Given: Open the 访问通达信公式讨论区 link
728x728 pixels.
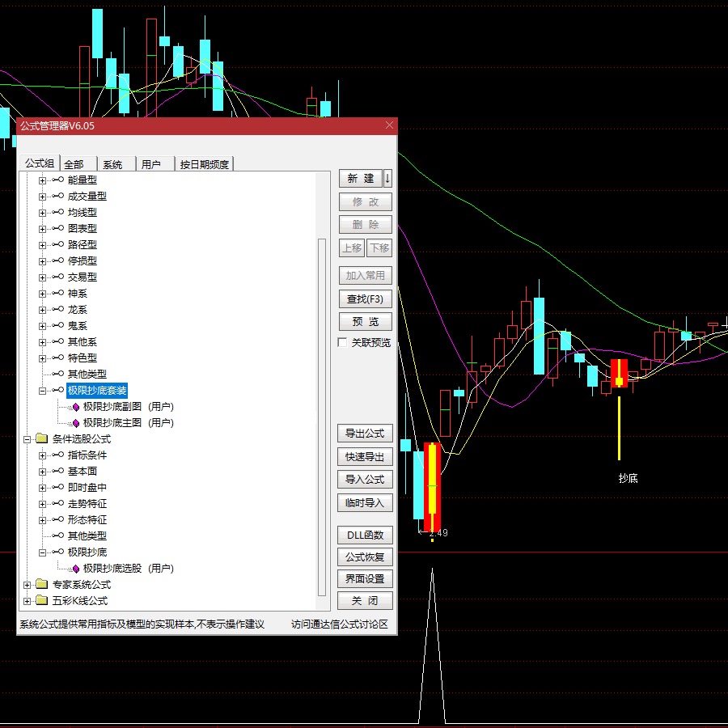Looking at the screenshot, I should pos(339,624).
